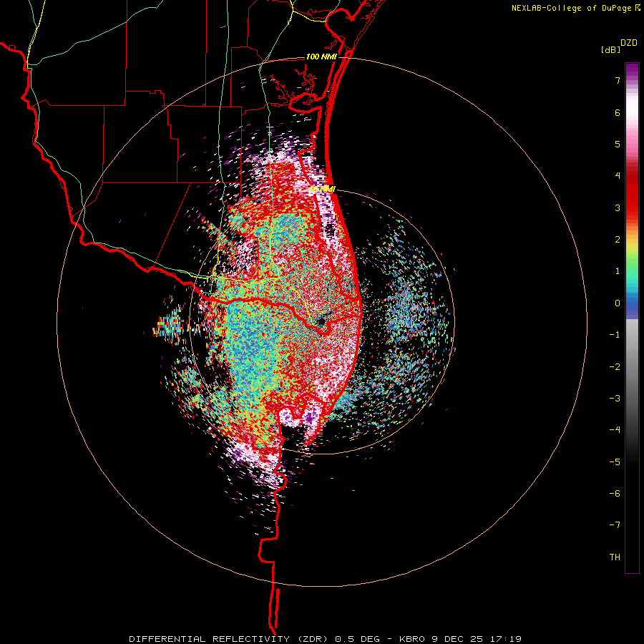Click the color scale value -6
The width and height of the screenshot is (644, 644).
click(615, 494)
